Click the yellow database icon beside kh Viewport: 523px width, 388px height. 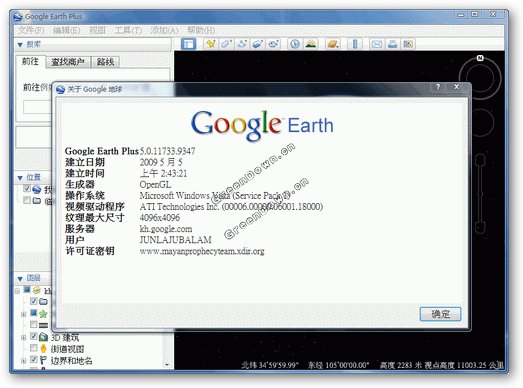pos(37,290)
